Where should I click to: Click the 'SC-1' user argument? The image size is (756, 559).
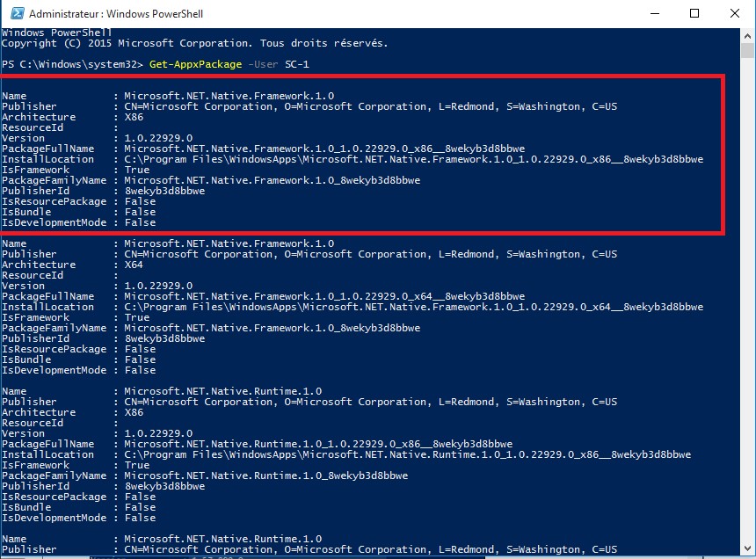(297, 64)
